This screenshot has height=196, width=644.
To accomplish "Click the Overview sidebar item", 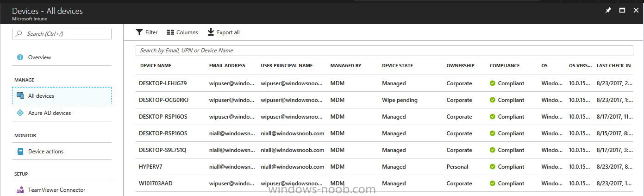I will [x=62, y=57].
